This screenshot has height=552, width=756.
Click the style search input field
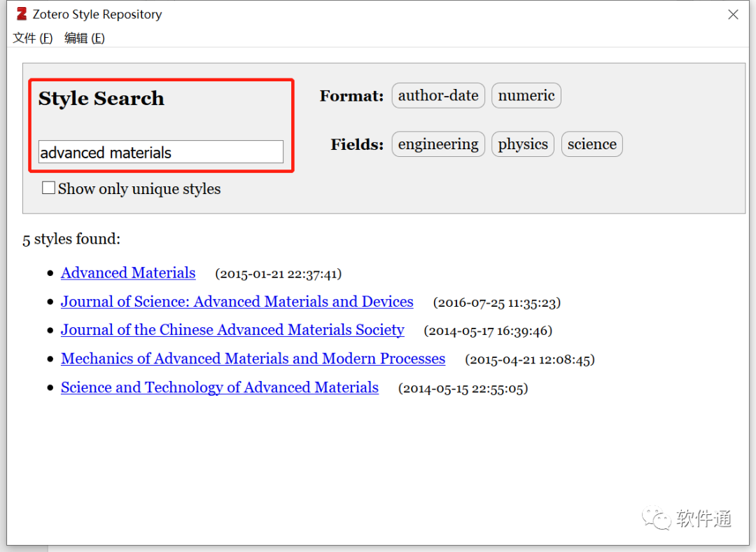(160, 152)
